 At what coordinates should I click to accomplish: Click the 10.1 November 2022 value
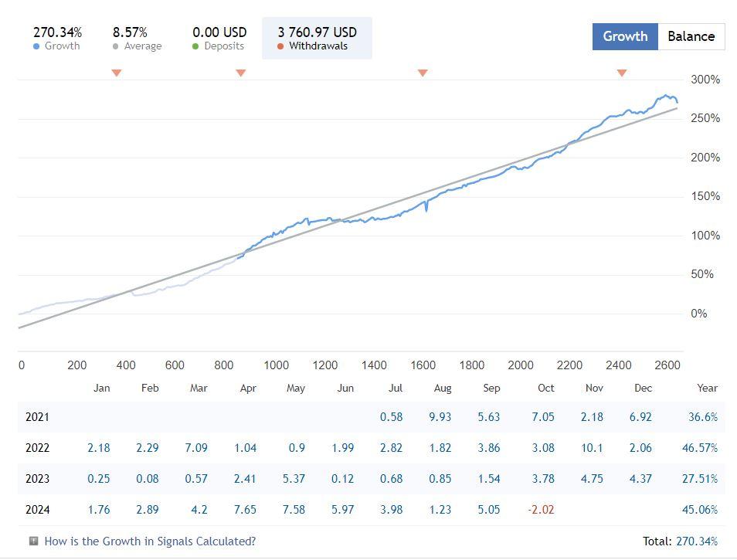591,448
